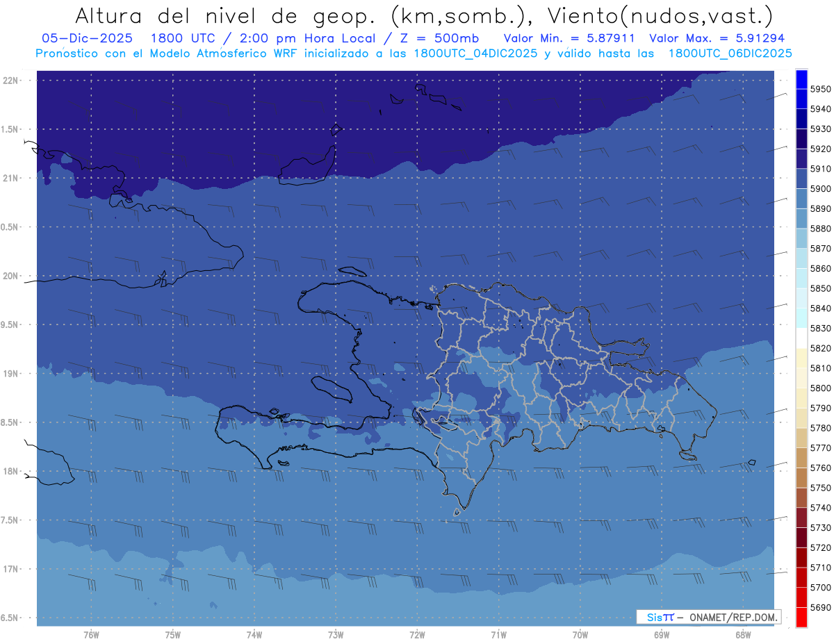This screenshot has height=644, width=834.
Task: Click the legend swatch between 5910 and 5920
Action: click(801, 159)
